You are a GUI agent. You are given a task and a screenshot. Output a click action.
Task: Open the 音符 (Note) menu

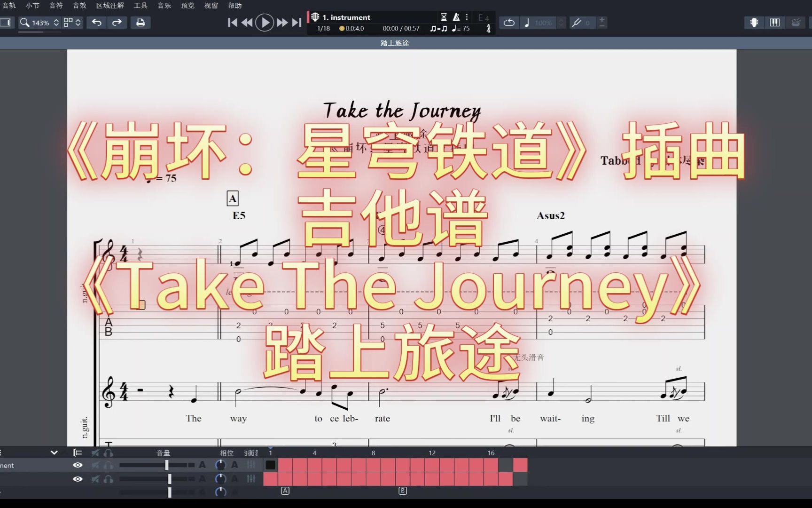click(56, 6)
